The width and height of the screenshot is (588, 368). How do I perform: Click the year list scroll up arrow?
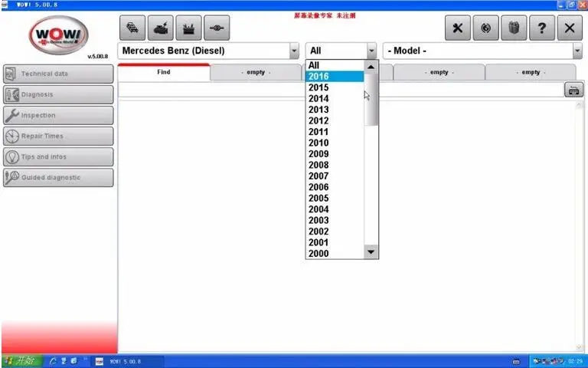click(371, 67)
